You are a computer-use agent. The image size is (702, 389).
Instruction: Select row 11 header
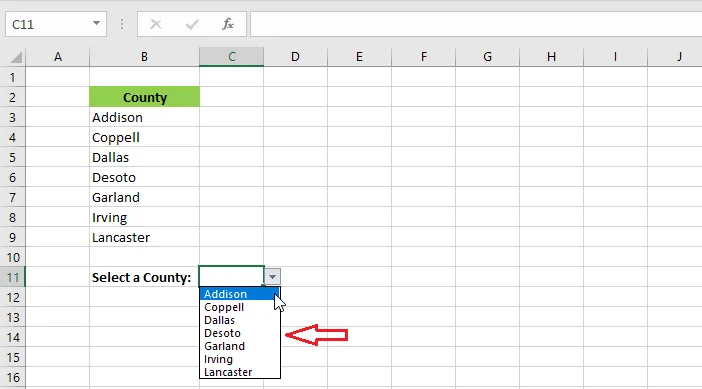point(13,277)
